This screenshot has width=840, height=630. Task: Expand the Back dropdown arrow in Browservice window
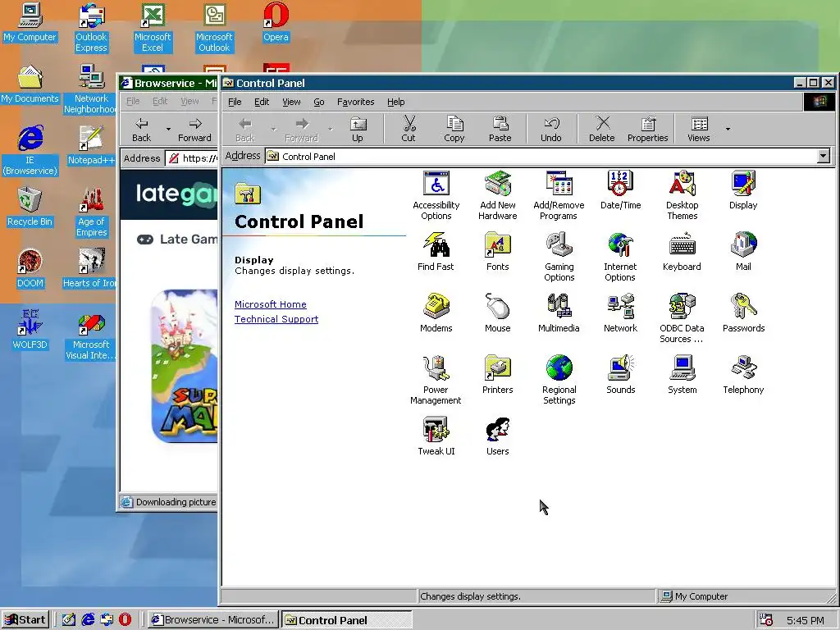(168, 129)
